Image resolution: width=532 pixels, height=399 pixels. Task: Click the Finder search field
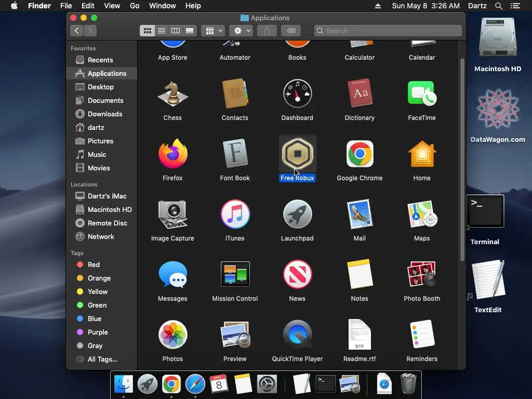point(388,31)
